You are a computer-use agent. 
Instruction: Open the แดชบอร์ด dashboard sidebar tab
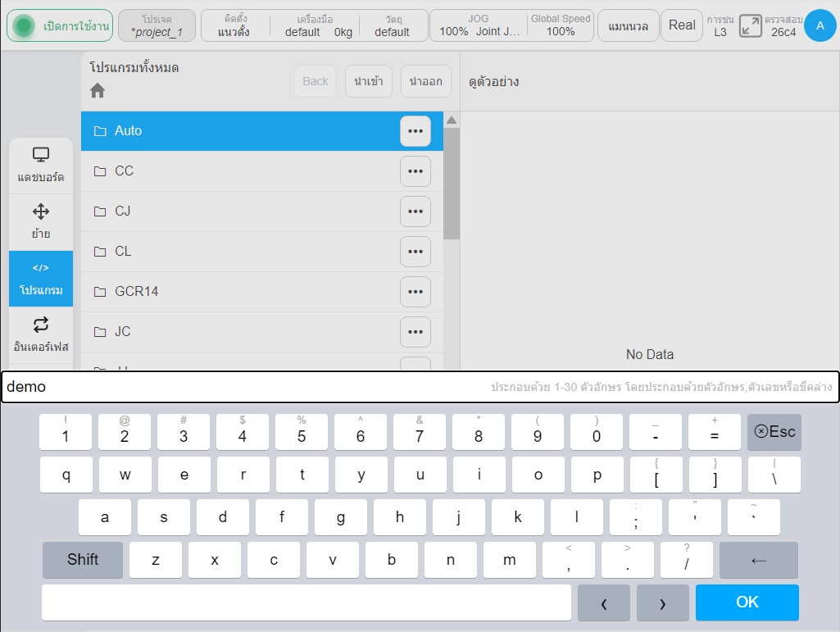(41, 165)
